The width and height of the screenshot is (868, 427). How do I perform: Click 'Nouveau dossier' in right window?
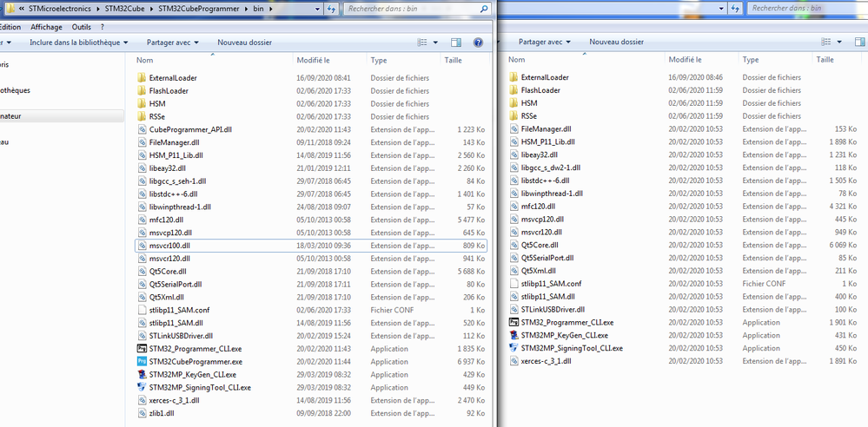(x=617, y=42)
